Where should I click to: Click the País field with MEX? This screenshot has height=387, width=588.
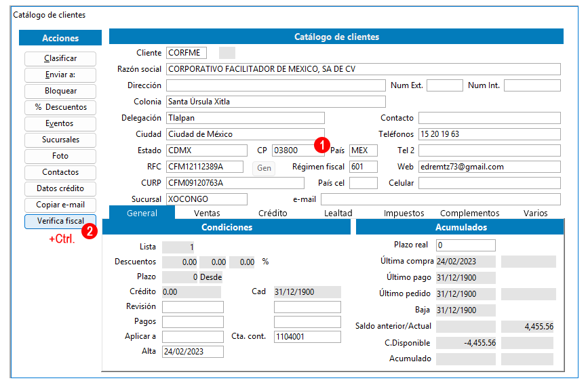click(x=364, y=150)
